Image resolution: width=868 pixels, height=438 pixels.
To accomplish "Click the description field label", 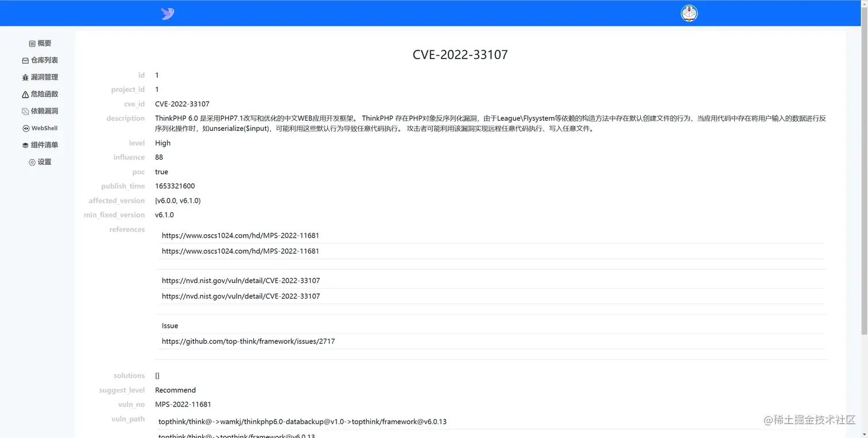I will (126, 118).
